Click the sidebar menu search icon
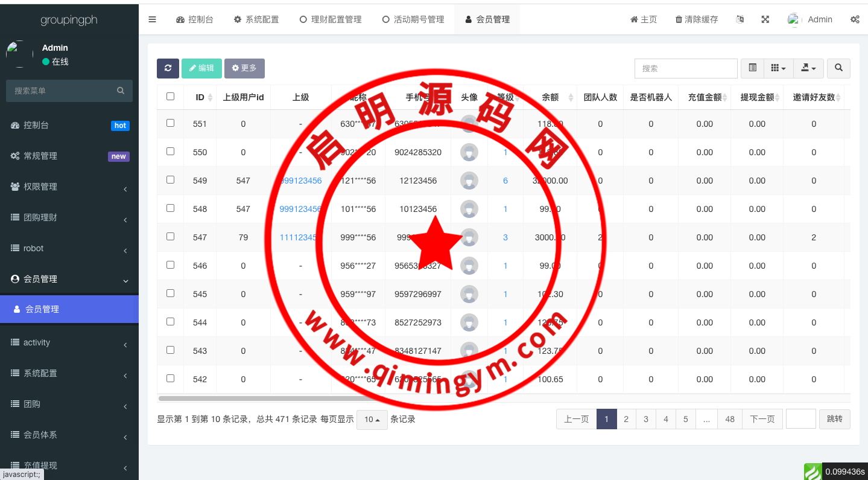 click(x=121, y=91)
